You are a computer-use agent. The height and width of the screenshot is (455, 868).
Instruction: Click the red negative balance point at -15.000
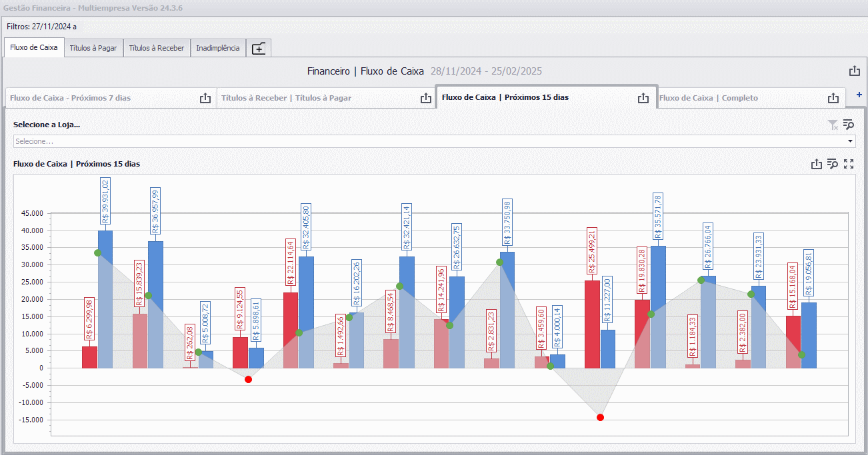pos(600,417)
